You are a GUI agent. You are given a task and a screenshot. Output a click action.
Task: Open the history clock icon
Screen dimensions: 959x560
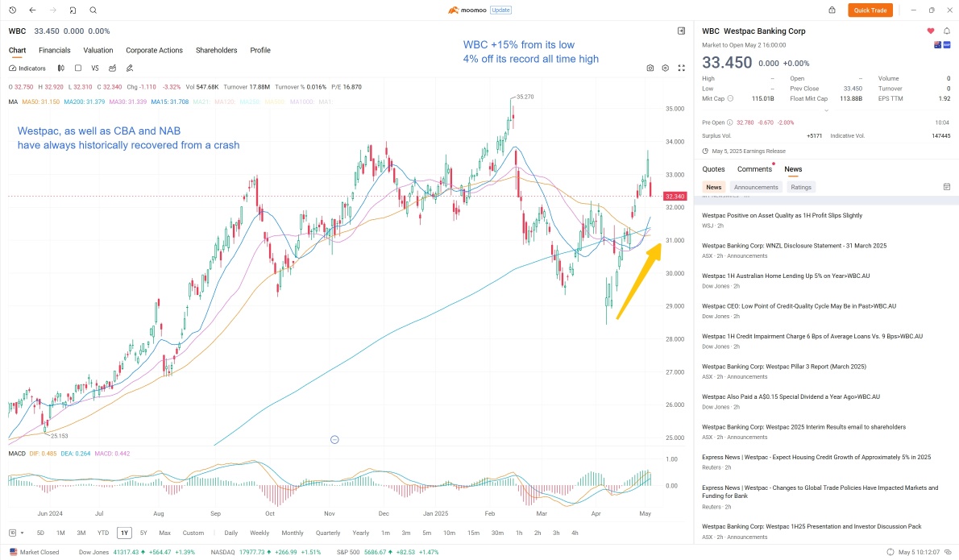[12, 10]
